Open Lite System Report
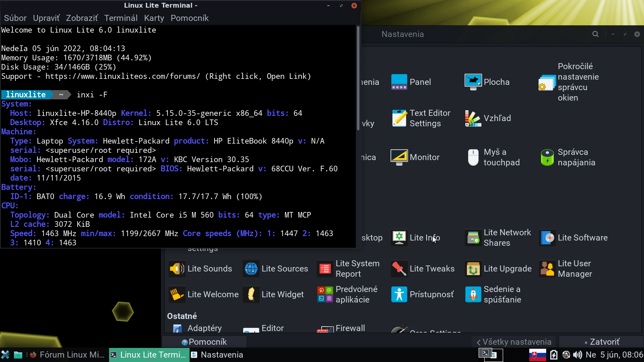This screenshot has height=362, width=644. [349, 269]
